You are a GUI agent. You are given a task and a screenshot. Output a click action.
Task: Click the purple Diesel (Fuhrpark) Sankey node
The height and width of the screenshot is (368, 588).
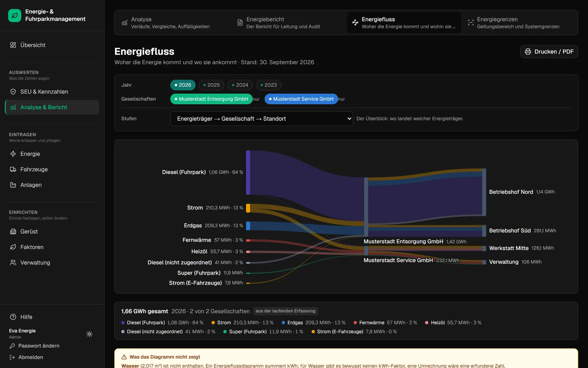click(x=248, y=172)
